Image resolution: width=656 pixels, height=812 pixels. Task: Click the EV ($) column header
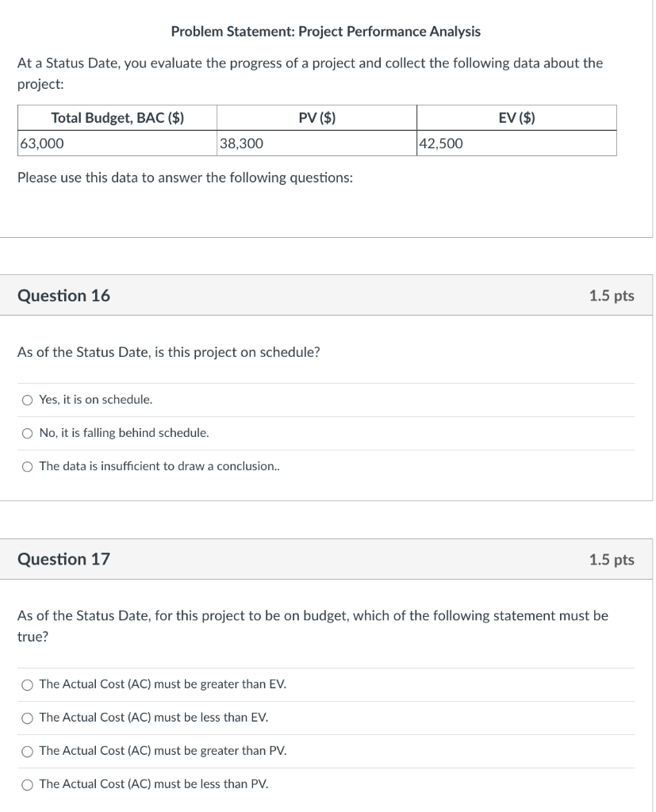516,117
